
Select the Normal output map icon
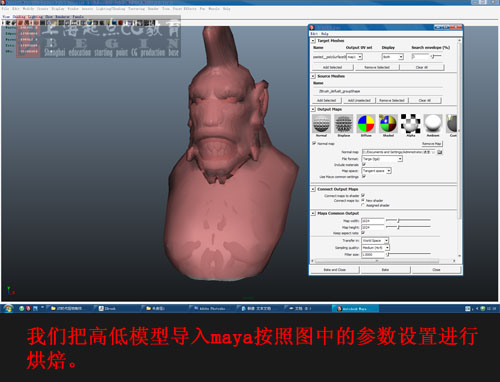coord(321,124)
